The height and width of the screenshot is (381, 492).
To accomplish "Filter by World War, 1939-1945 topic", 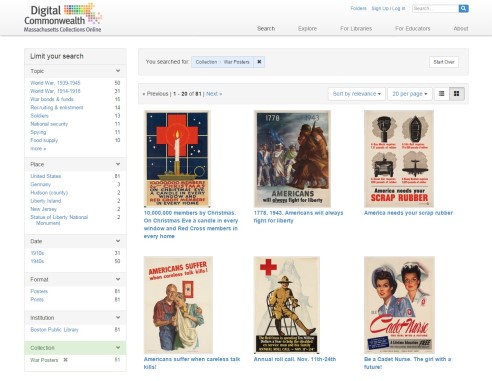I will click(x=55, y=83).
